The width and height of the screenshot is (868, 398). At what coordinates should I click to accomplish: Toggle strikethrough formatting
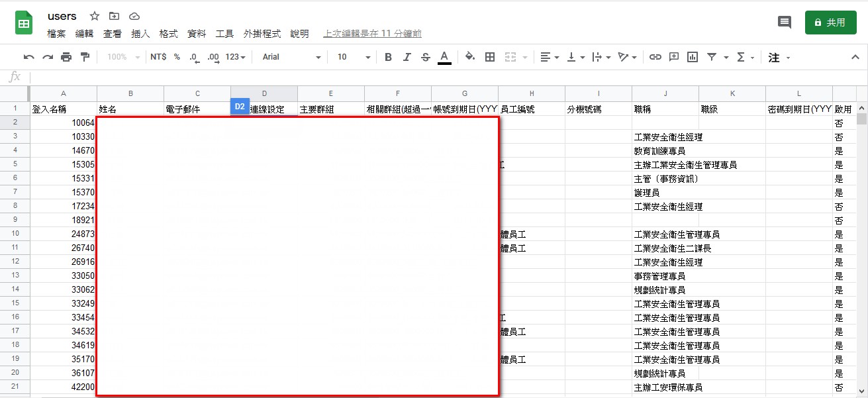426,57
